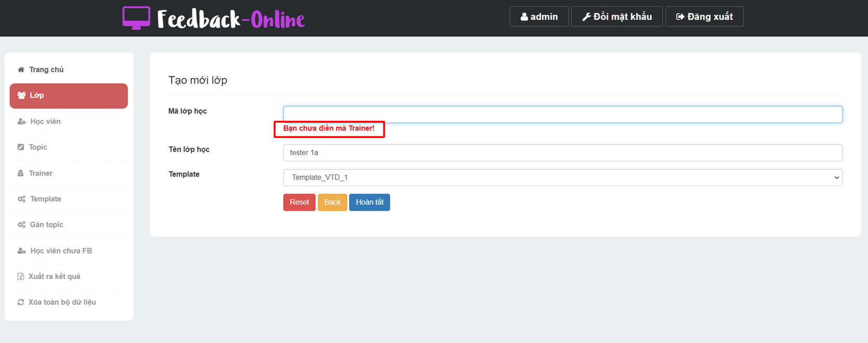
Task: Log out with the Đăng xuất button
Action: point(704,17)
